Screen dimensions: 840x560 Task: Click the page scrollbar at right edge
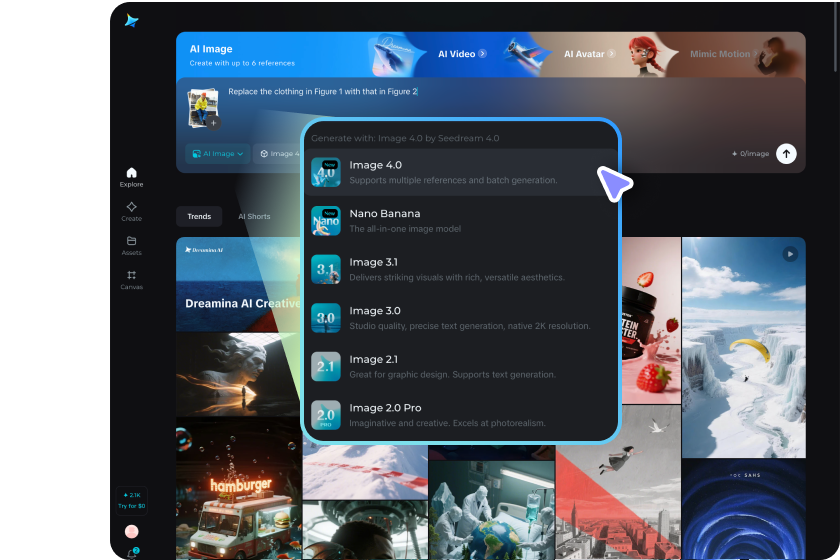point(837,38)
